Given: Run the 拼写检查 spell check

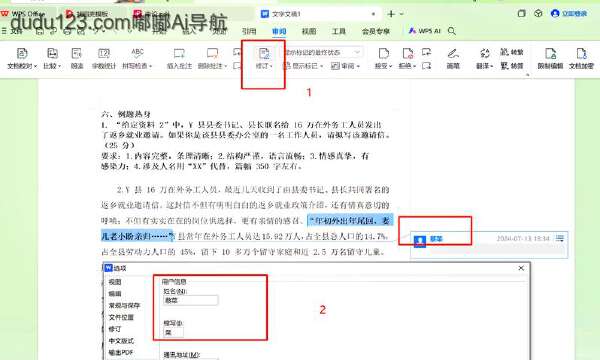Looking at the screenshot, I should point(137,58).
